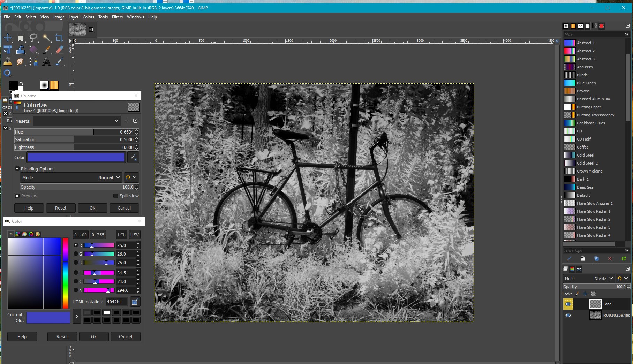Screen dimensions: 633x364
Task: Select the Fuzzy Select magic wand tool
Action: [x=46, y=38]
